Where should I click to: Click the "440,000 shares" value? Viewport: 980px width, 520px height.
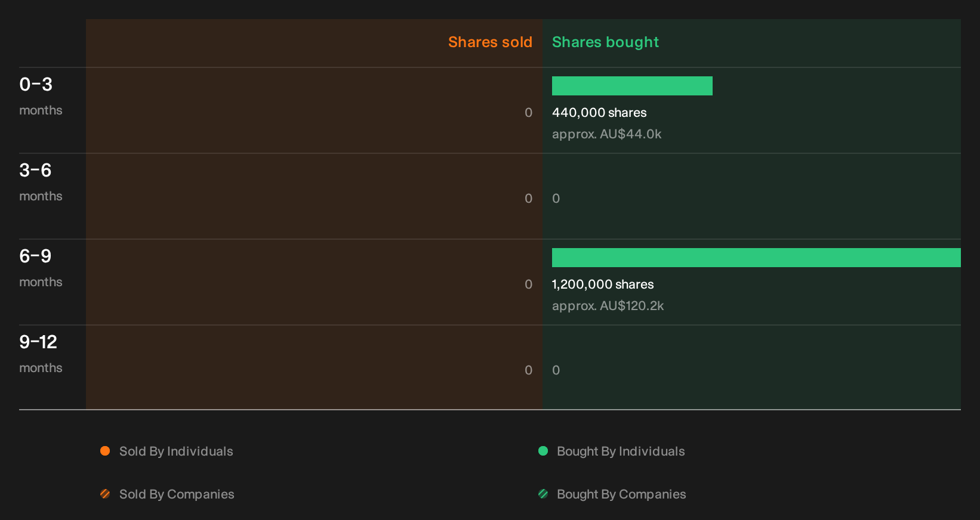(599, 113)
